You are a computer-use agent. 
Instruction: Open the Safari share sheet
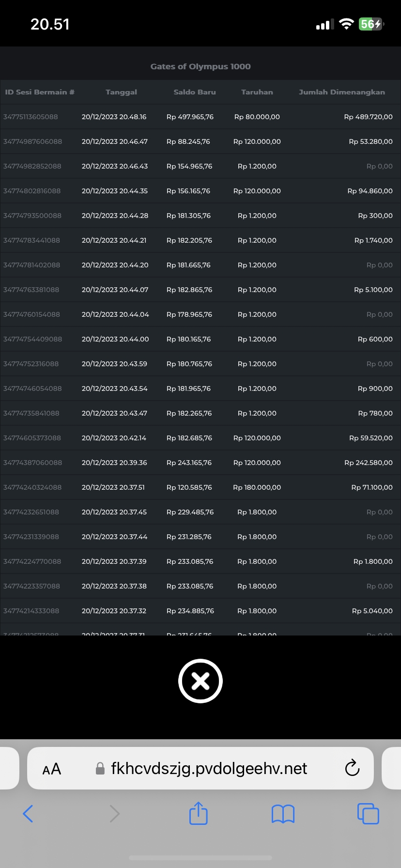(199, 813)
